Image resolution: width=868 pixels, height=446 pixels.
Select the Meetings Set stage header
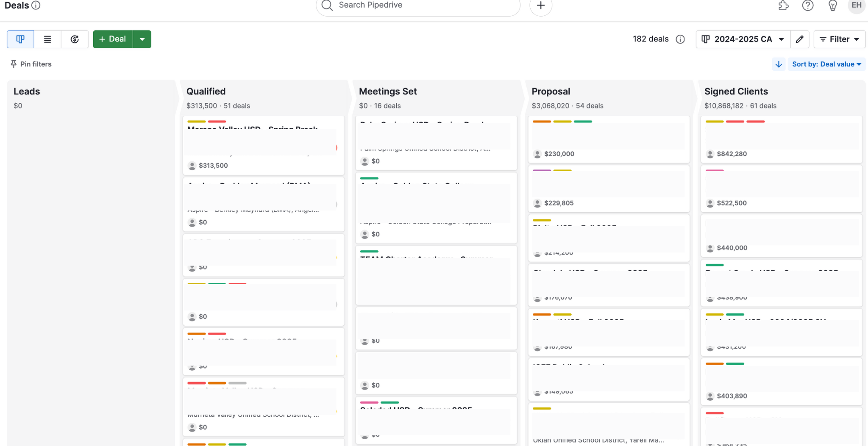click(x=388, y=91)
